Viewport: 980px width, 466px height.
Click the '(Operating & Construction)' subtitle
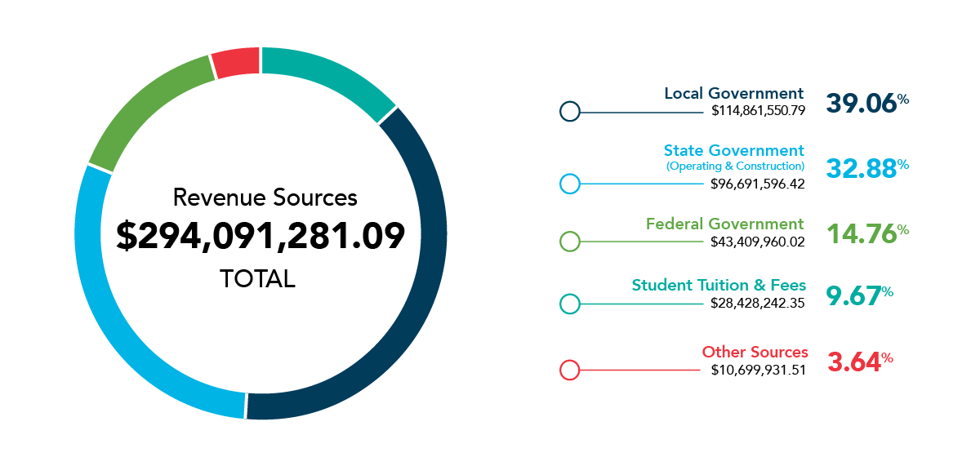[x=736, y=166]
